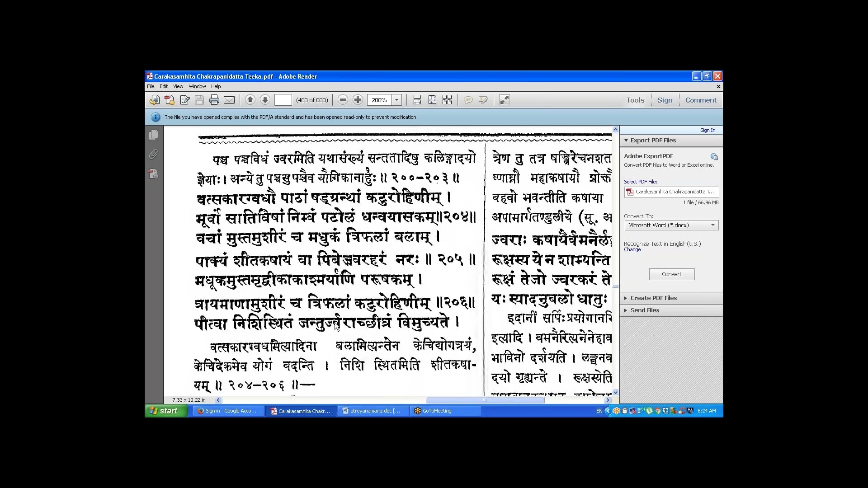Zoom out with minus button
868x488 pixels.
(343, 100)
